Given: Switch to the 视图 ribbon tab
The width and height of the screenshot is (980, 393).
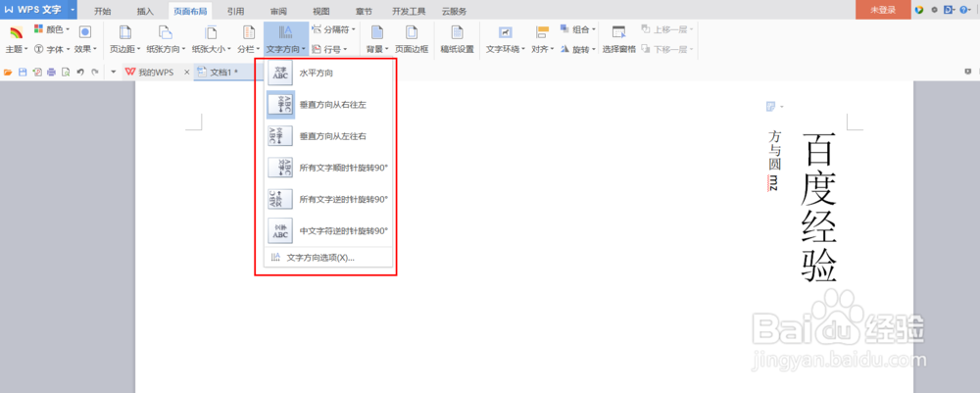Looking at the screenshot, I should (x=321, y=11).
